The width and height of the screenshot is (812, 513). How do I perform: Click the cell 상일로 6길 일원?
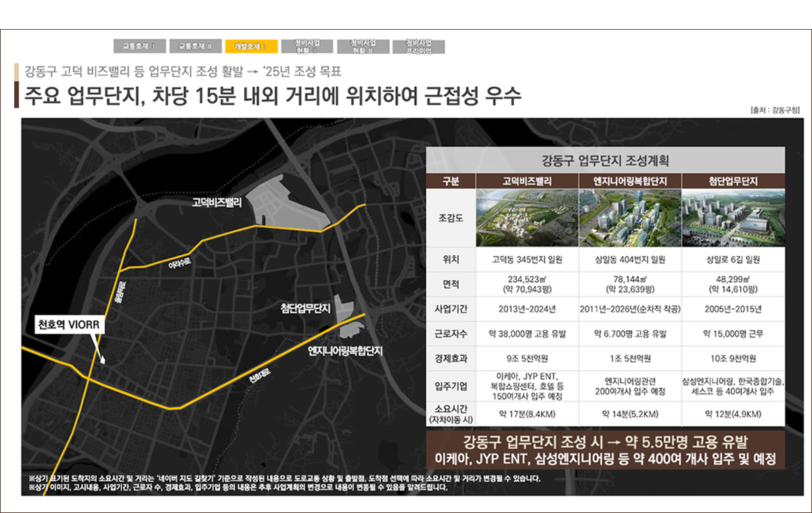(x=734, y=259)
